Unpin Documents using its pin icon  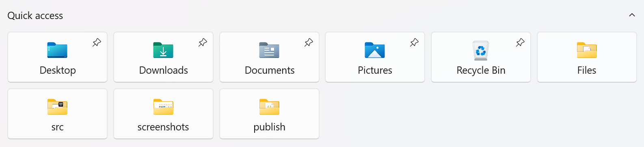pyautogui.click(x=309, y=43)
